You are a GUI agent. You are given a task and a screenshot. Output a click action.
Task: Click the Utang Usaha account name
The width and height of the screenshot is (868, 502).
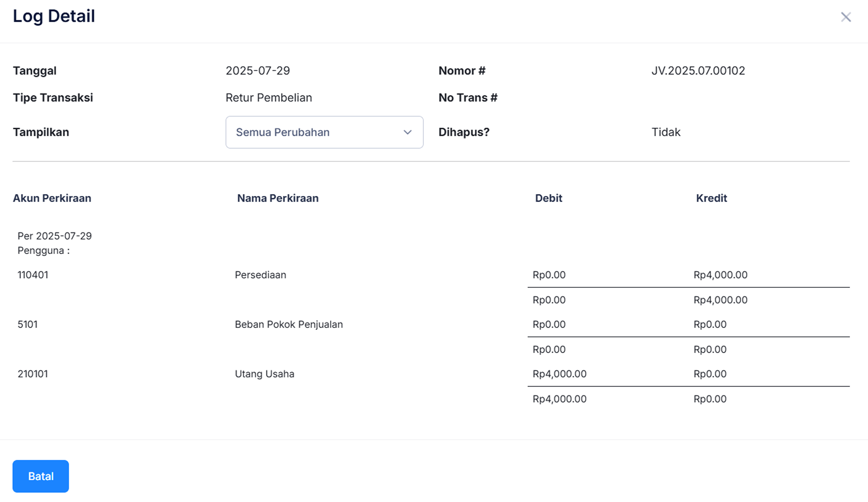point(264,374)
